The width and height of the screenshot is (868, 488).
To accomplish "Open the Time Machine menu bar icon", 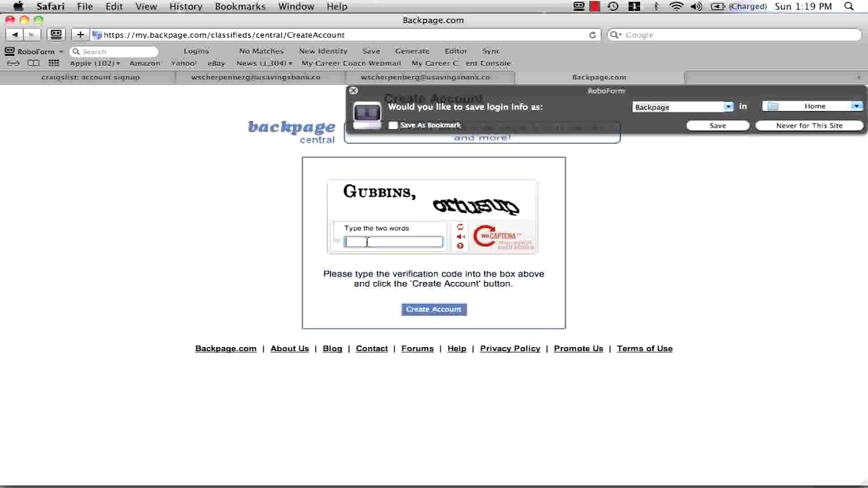I will point(613,6).
